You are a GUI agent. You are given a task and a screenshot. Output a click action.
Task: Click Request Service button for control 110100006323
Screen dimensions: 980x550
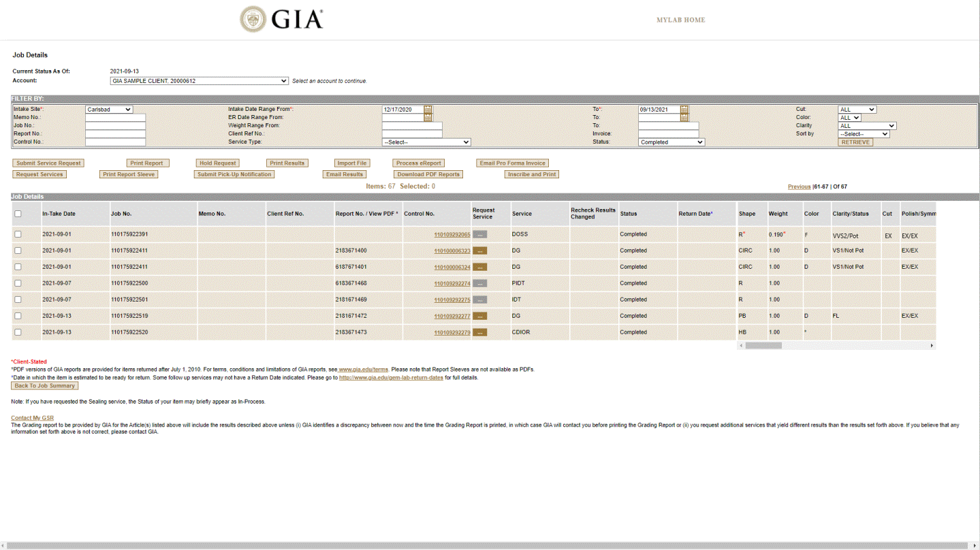coord(479,250)
